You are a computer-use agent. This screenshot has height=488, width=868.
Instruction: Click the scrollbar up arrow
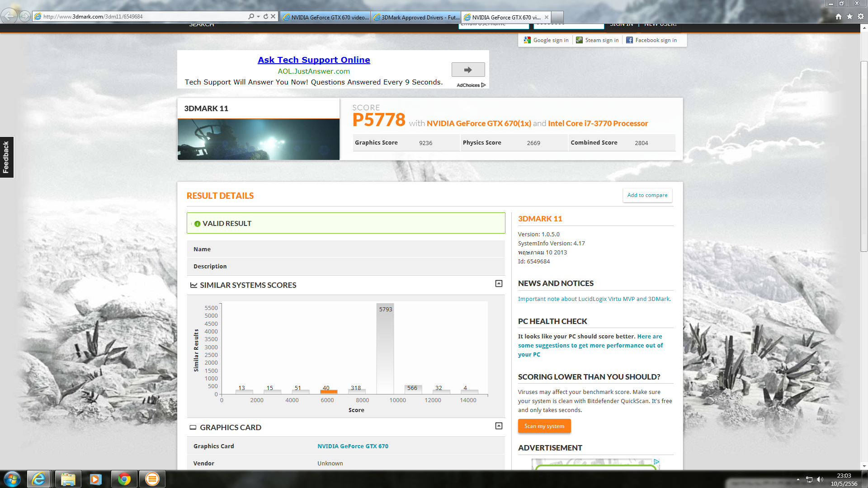[x=864, y=28]
